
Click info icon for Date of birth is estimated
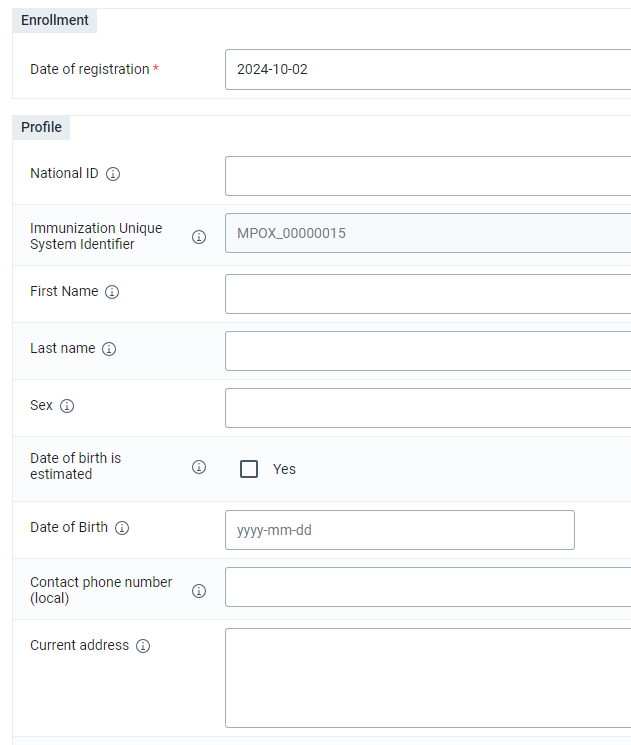coord(199,467)
